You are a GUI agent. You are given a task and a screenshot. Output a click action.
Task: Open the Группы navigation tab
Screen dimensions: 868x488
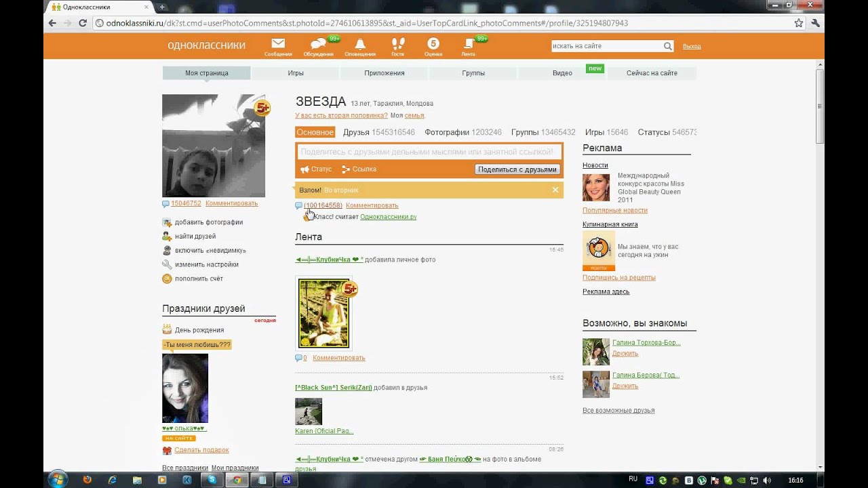473,73
